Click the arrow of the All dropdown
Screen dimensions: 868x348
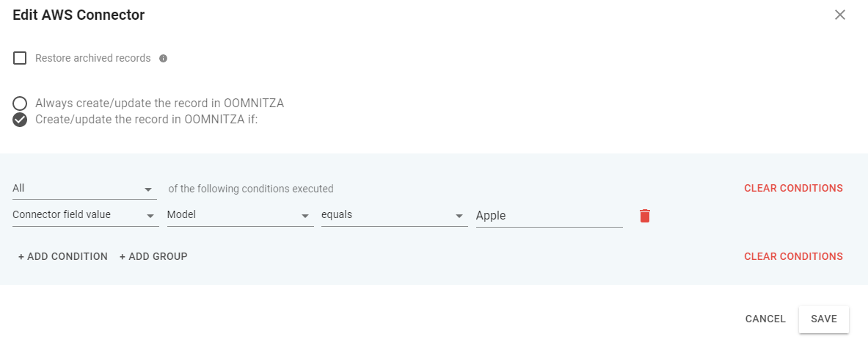click(x=149, y=189)
